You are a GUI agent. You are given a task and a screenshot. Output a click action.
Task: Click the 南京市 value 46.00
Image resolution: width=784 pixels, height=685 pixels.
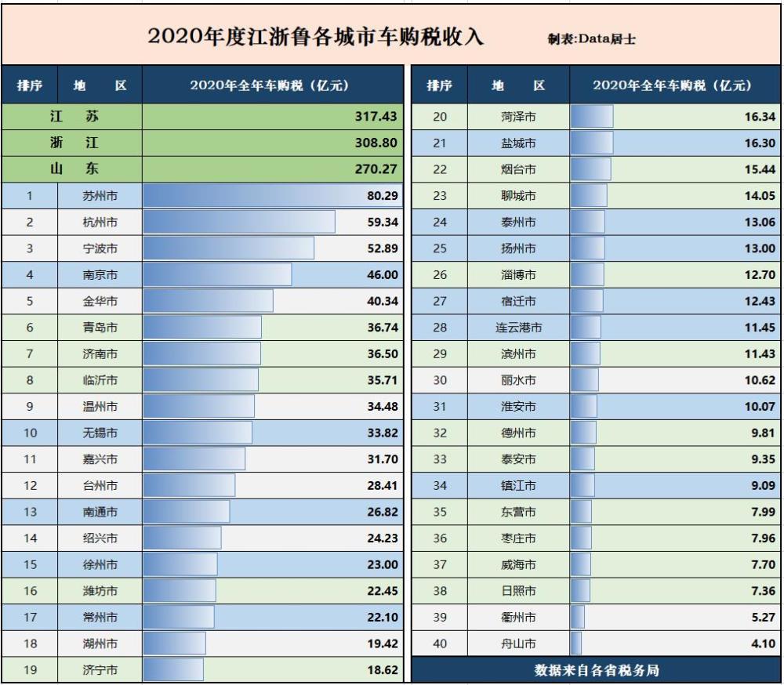(x=383, y=274)
